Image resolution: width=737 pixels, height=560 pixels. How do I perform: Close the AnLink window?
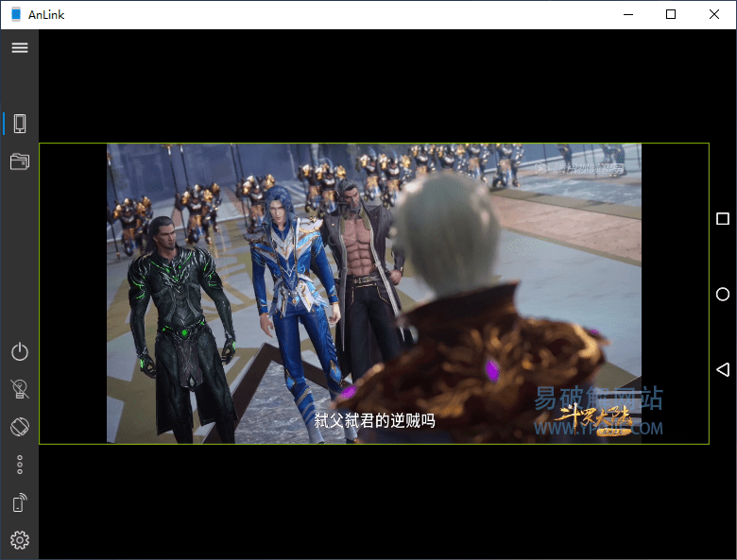tap(714, 14)
